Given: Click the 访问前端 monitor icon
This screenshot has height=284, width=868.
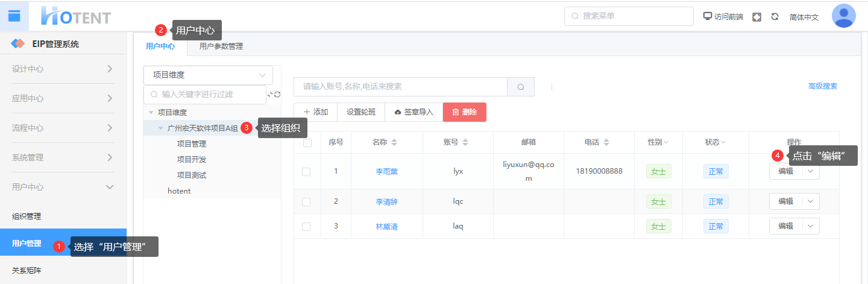Looking at the screenshot, I should (708, 16).
